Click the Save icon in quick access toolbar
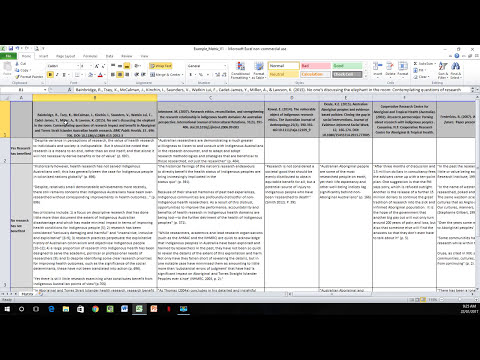Viewport: 480px width, 360px height. pos(11,49)
